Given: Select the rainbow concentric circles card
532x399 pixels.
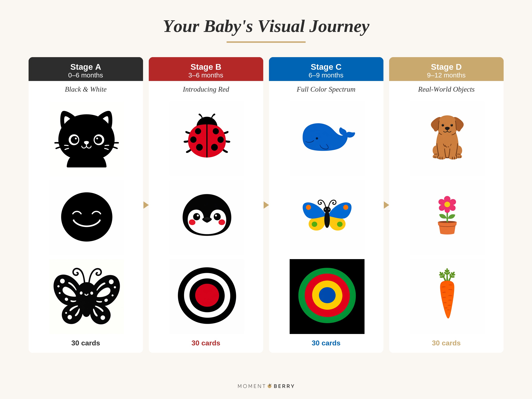Looking at the screenshot, I should point(327,296).
